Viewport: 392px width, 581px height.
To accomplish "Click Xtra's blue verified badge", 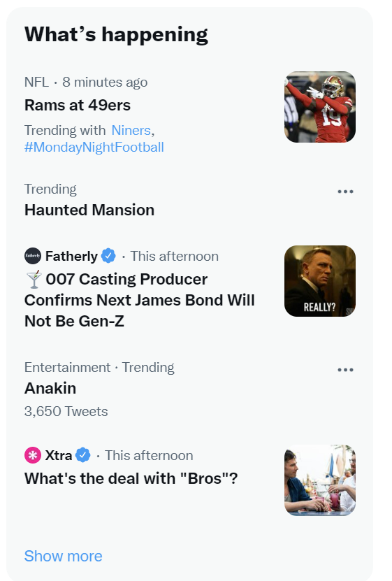I will (x=83, y=455).
